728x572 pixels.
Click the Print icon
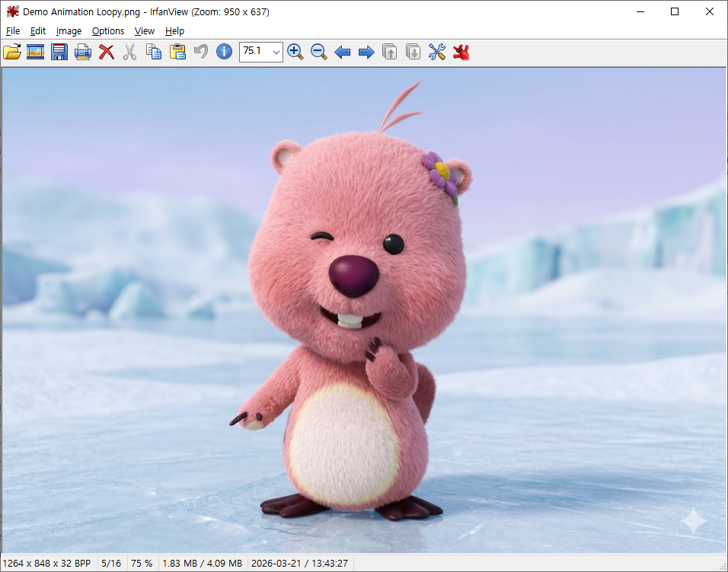(83, 52)
